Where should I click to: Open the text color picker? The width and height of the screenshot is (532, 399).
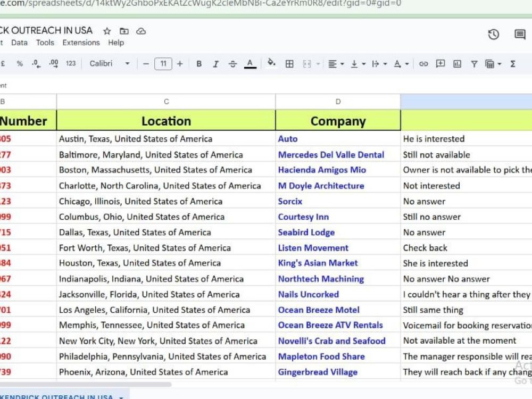click(x=250, y=64)
